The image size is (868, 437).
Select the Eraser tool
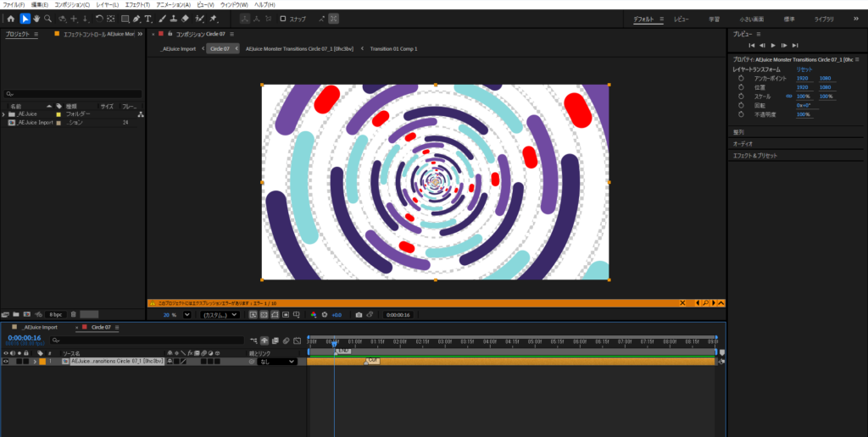(x=186, y=19)
